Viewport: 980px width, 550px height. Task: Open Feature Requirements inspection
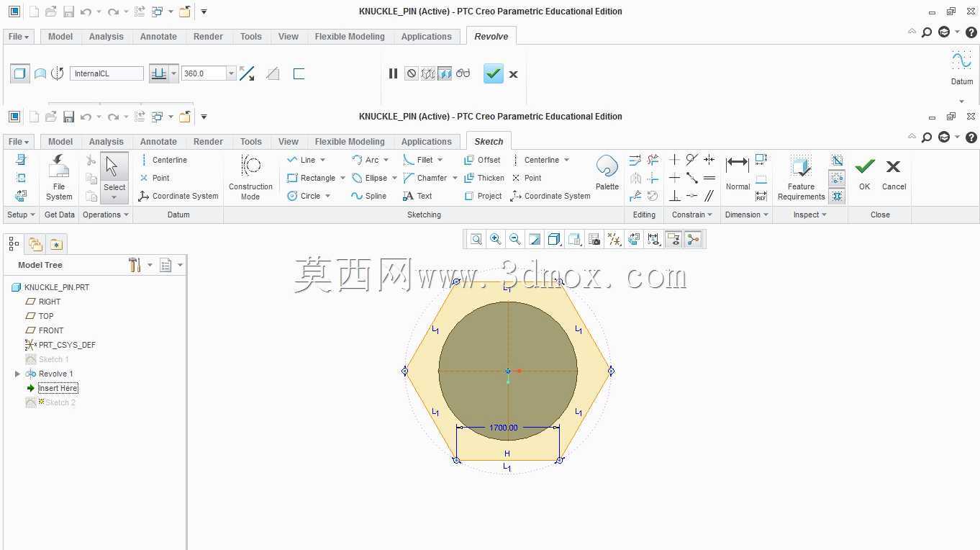pyautogui.click(x=801, y=178)
